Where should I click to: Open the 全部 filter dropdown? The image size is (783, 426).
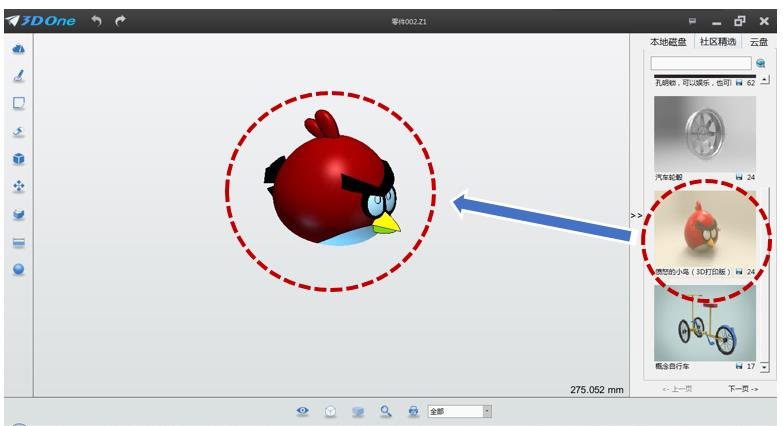click(x=487, y=410)
